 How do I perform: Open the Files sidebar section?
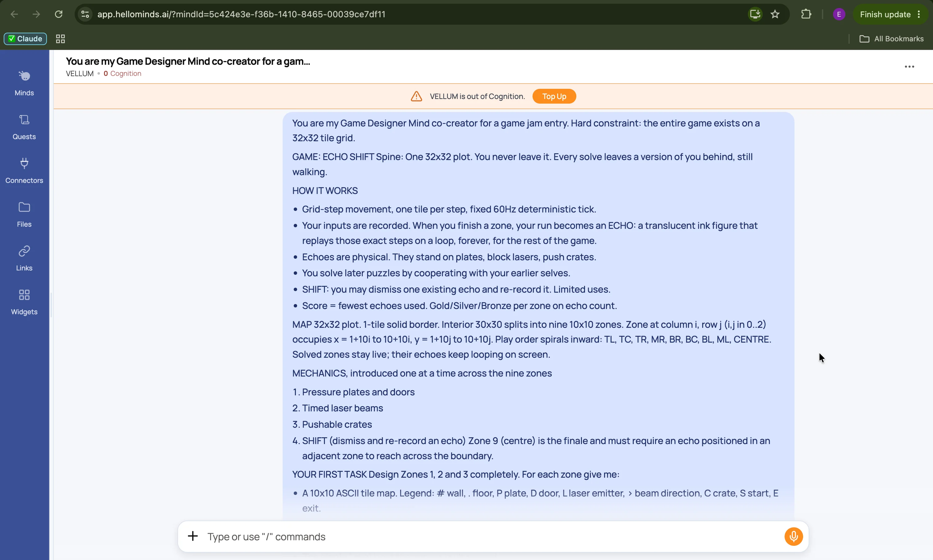click(24, 215)
